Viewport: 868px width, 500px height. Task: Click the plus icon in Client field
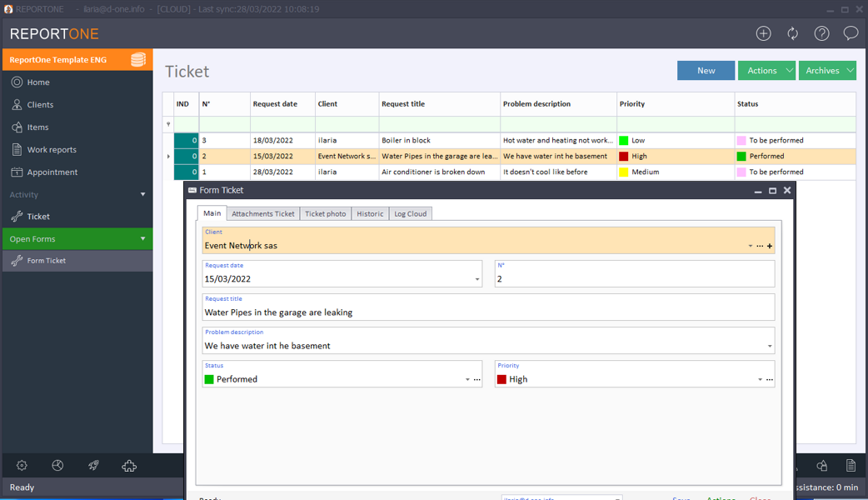(x=770, y=246)
